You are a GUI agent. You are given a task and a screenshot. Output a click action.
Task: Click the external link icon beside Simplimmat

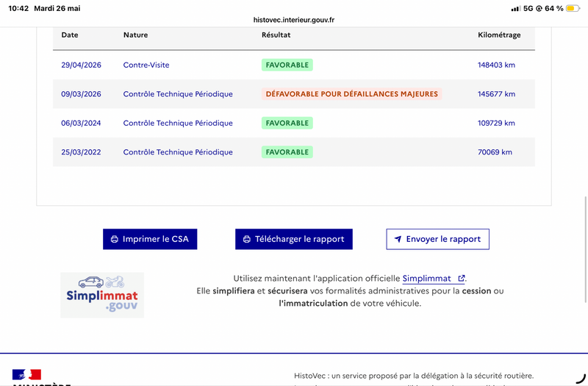point(462,279)
